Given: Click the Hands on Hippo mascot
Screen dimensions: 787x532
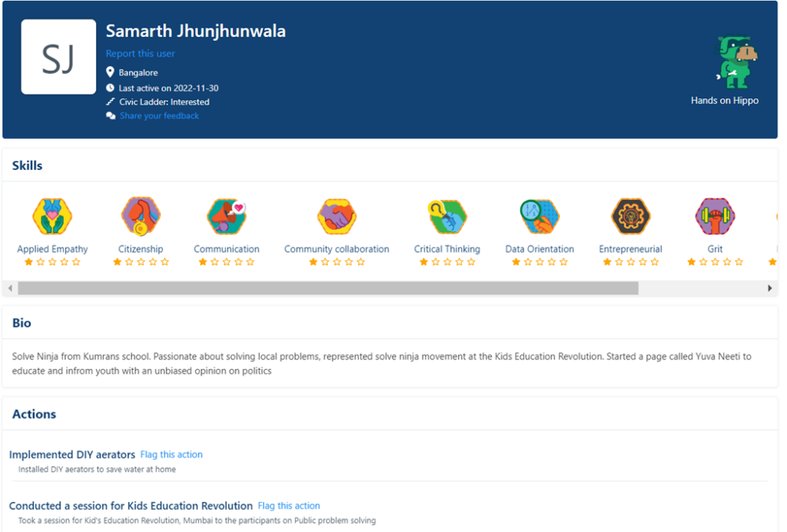Looking at the screenshot, I should [736, 63].
